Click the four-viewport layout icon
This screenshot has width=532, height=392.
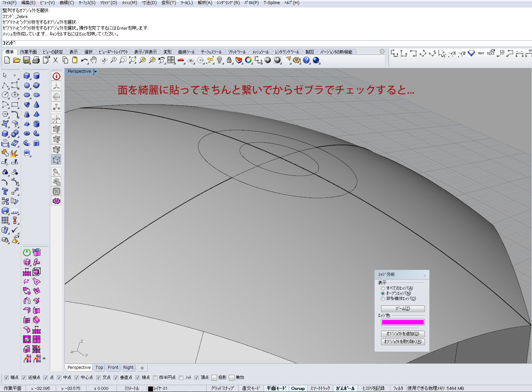tap(171, 60)
